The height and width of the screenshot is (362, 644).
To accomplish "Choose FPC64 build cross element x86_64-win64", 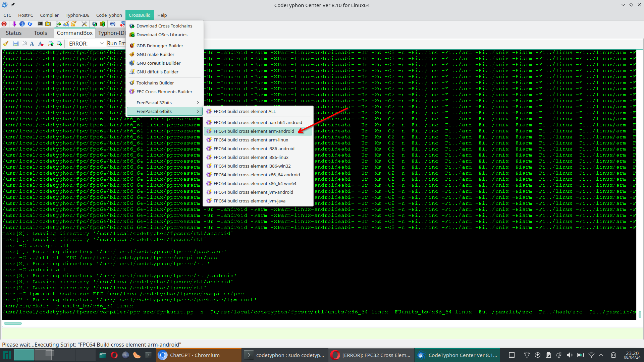I will point(258,183).
